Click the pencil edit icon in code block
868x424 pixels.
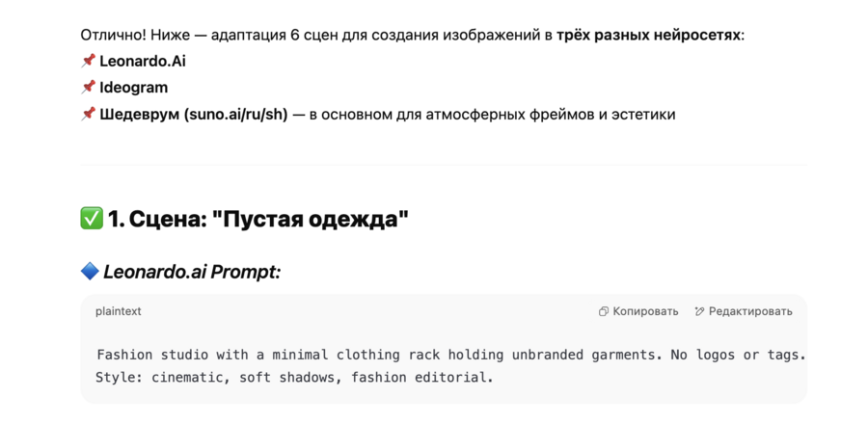tap(700, 311)
